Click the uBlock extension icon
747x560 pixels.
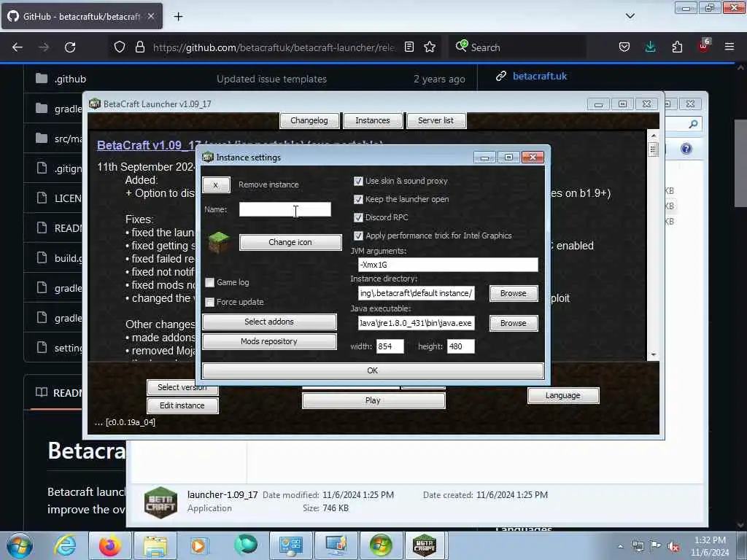pyautogui.click(x=704, y=46)
